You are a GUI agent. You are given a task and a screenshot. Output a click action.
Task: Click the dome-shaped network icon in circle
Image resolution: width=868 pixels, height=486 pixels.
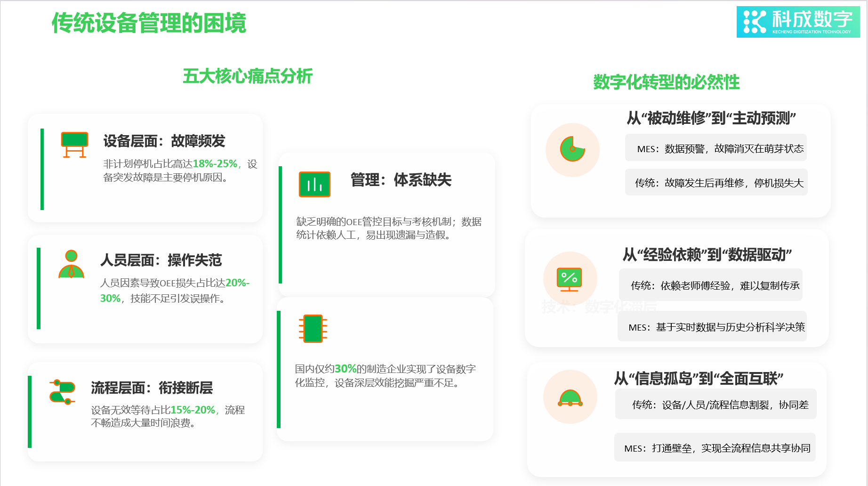tap(570, 397)
